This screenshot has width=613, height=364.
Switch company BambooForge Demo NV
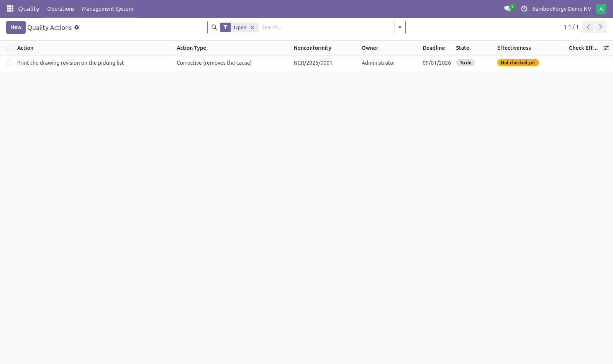coord(562,8)
